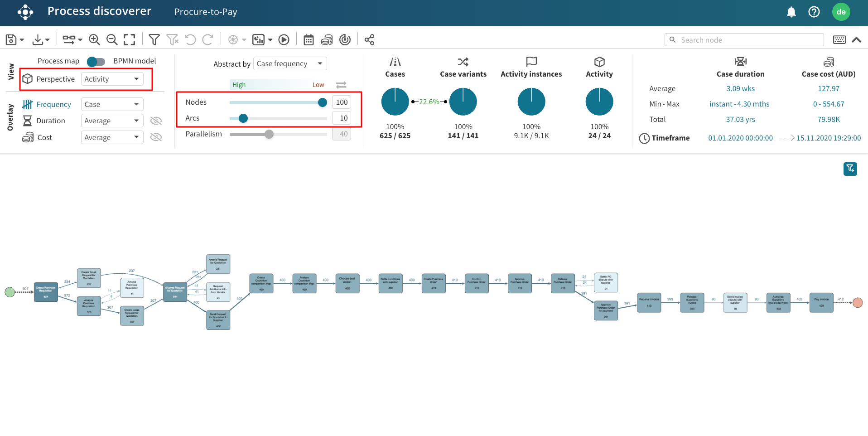Open the download export menu
This screenshot has height=436, width=868.
41,40
